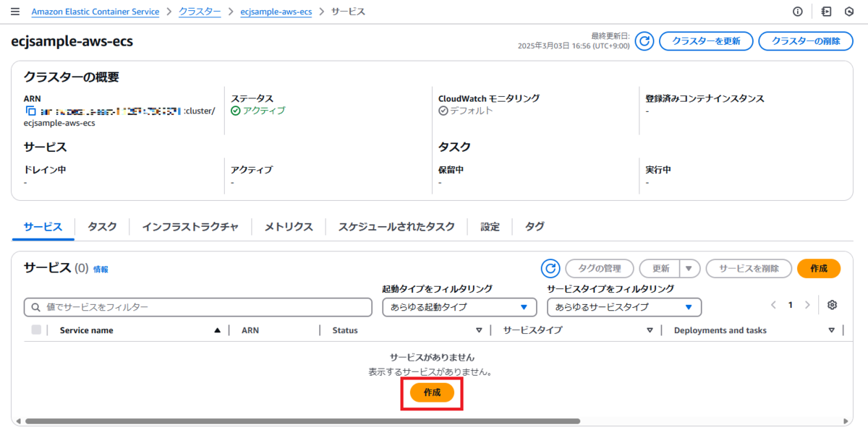Click the Service name column header
868x430 pixels.
(87, 330)
